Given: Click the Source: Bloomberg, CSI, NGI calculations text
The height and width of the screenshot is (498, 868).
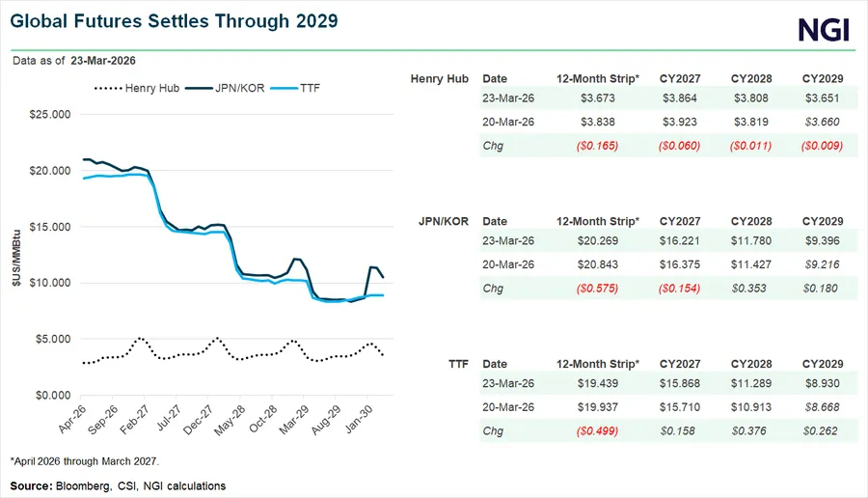Looking at the screenshot, I should pos(118,484).
